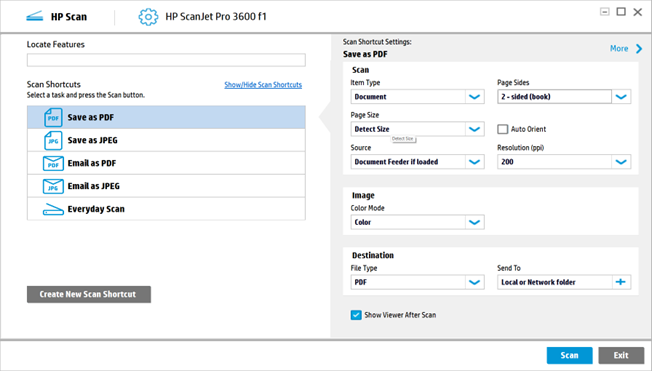Viewport: 652px width, 371px height.
Task: Select the Save as JPEG shortcut
Action: tap(166, 140)
